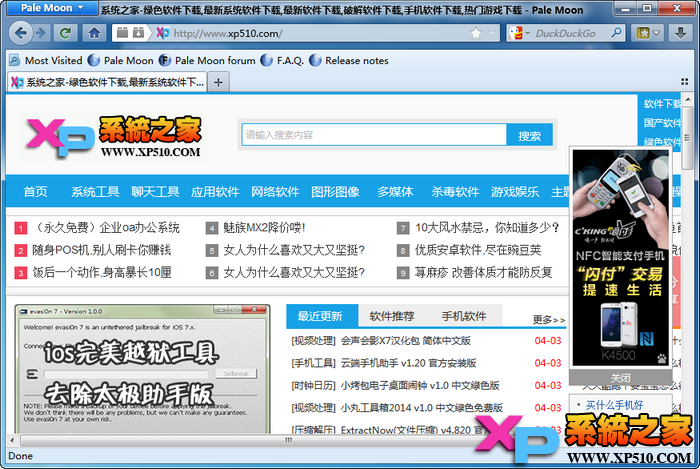
Task: Click the site search input box
Action: [374, 135]
